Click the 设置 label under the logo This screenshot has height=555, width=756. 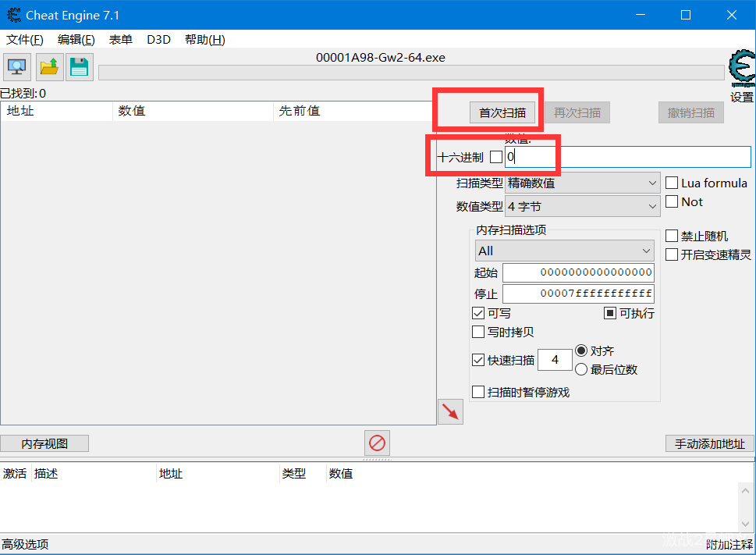[x=741, y=97]
